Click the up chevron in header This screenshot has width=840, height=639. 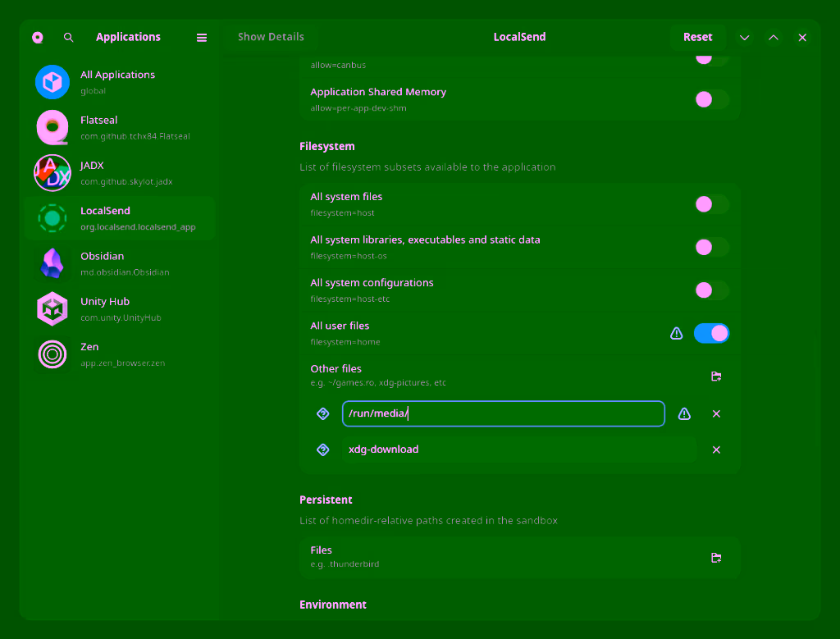pos(773,38)
